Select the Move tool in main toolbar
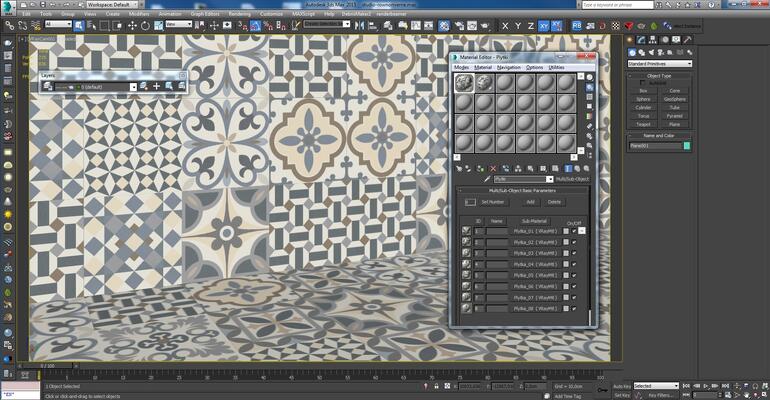The width and height of the screenshot is (770, 400). coord(132,26)
